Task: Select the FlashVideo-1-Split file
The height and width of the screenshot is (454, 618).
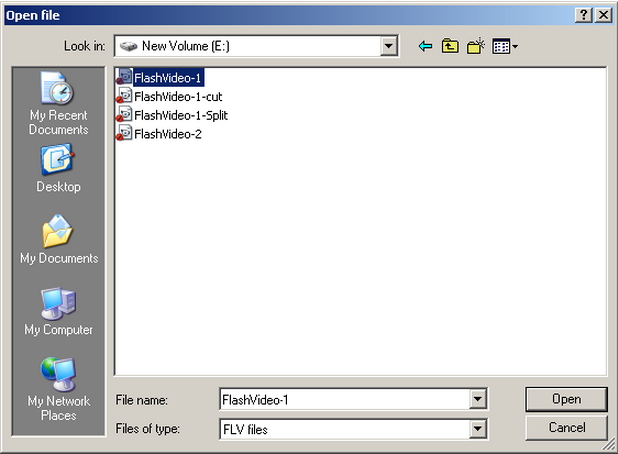Action: tap(180, 115)
